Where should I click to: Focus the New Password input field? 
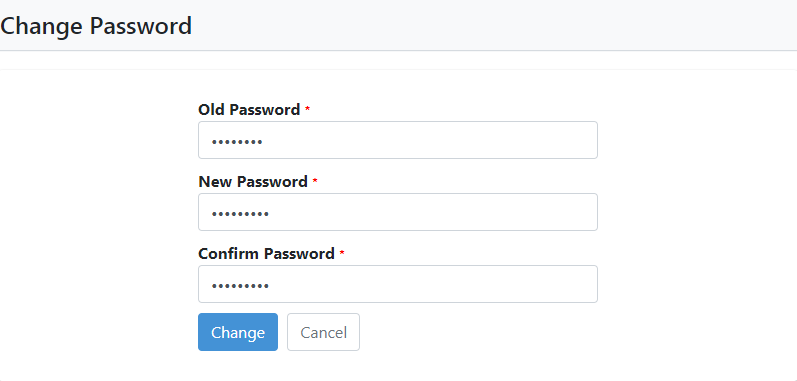(x=398, y=212)
